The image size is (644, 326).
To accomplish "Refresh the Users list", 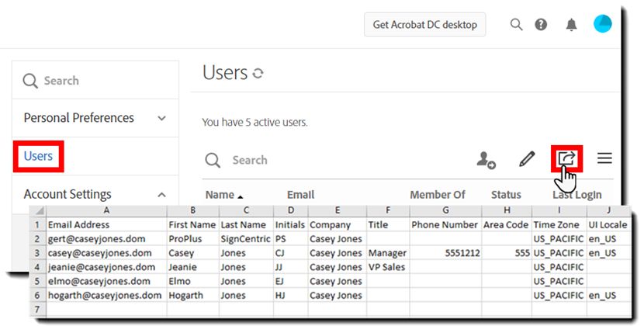I will point(258,74).
